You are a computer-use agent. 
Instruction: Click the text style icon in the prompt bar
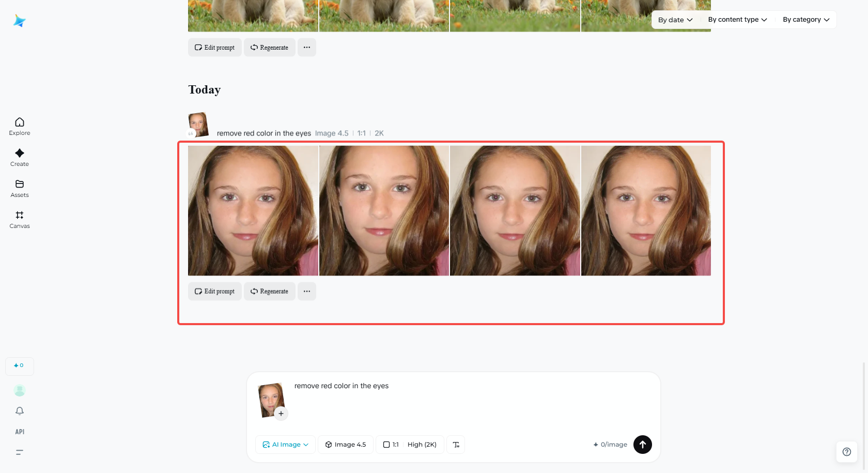click(x=456, y=444)
